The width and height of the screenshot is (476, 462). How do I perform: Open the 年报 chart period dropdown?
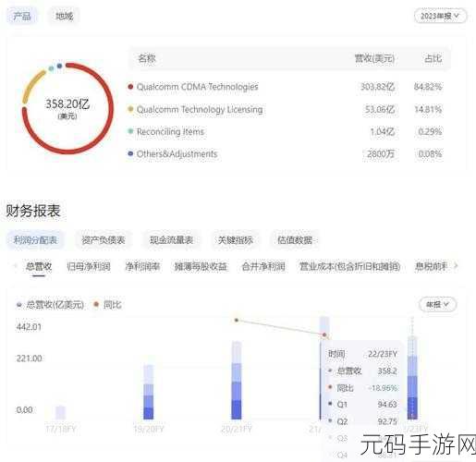[437, 305]
